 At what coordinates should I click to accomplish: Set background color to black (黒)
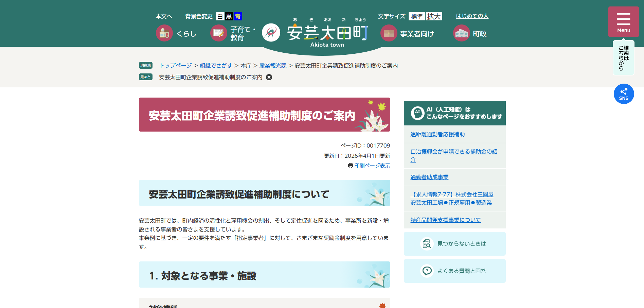[x=229, y=16]
